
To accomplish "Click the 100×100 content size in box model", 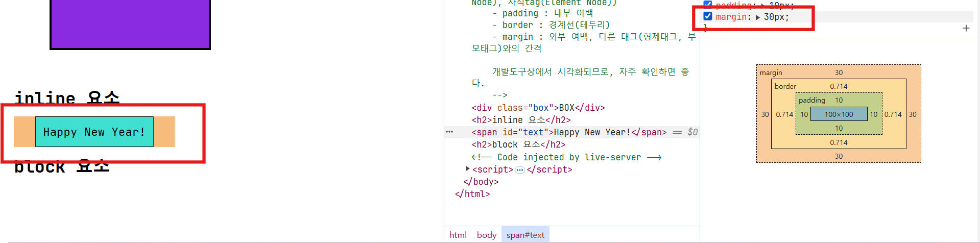I will pos(839,114).
